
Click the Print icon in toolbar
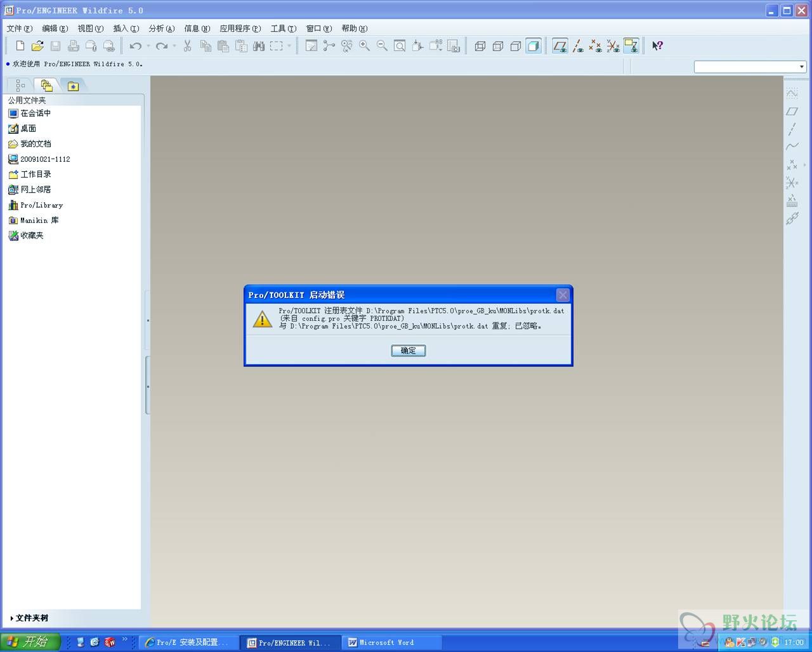coord(73,46)
